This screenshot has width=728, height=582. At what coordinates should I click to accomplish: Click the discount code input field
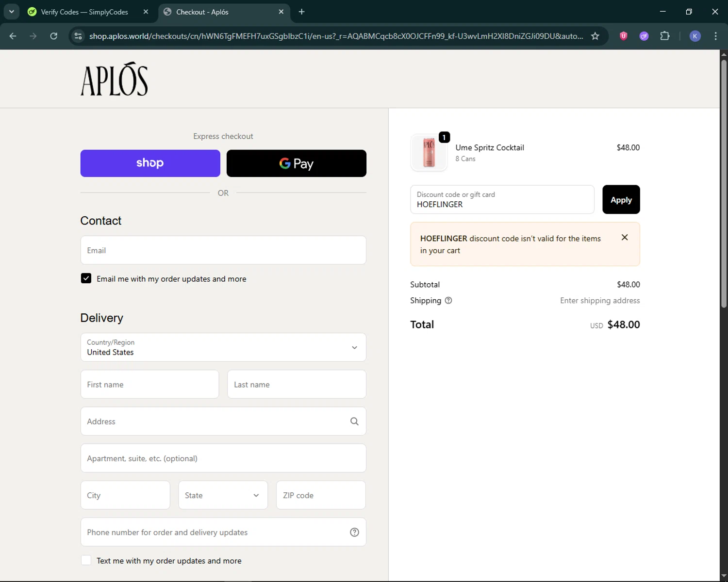pos(502,199)
